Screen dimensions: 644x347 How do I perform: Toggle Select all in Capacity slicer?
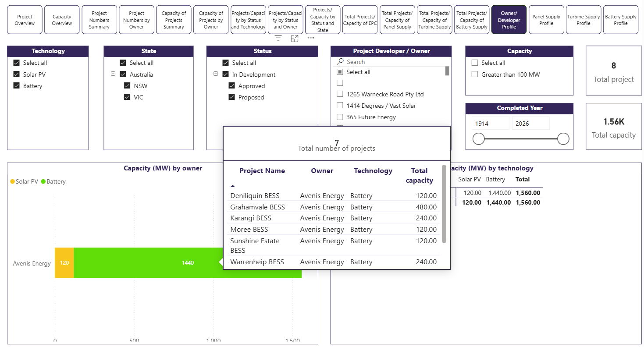pos(474,63)
